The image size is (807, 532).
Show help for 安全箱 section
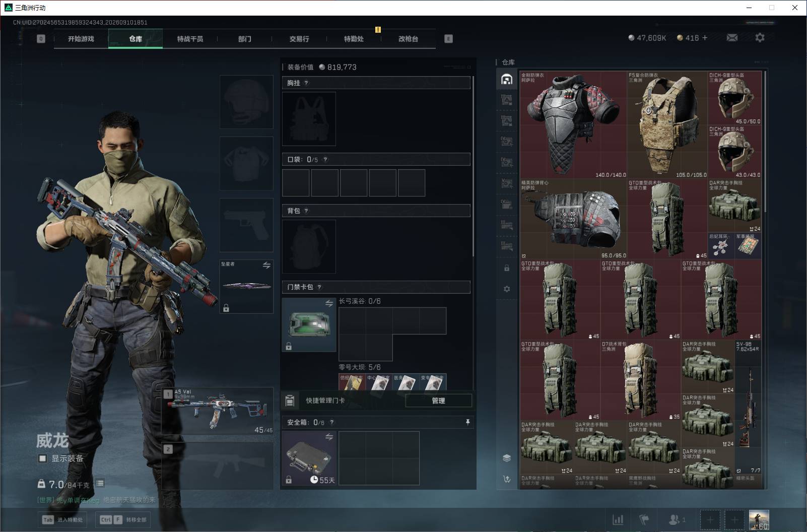tap(331, 422)
